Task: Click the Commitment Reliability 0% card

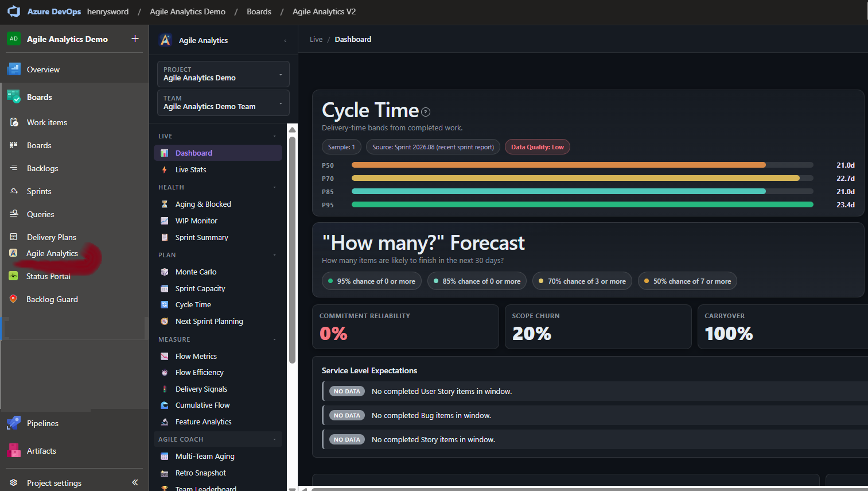Action: tap(406, 327)
